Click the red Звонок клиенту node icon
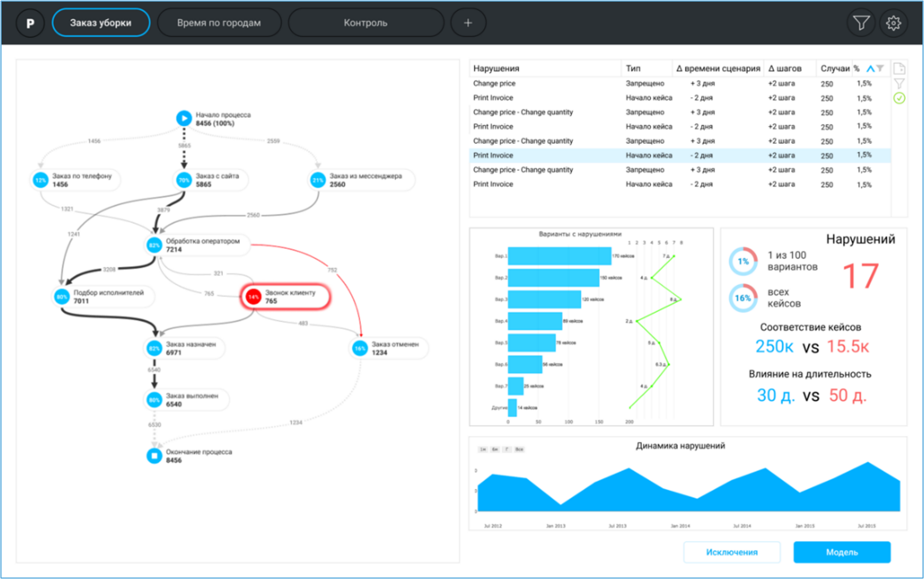The width and height of the screenshot is (924, 579). [x=253, y=297]
